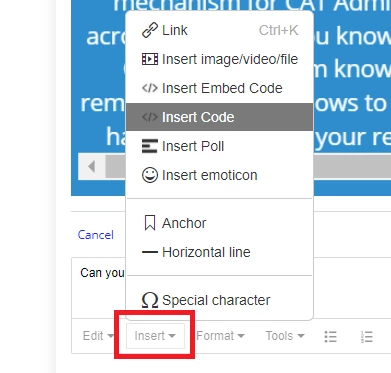391x373 pixels.
Task: Open the Tools dropdown menu
Action: pyautogui.click(x=285, y=336)
